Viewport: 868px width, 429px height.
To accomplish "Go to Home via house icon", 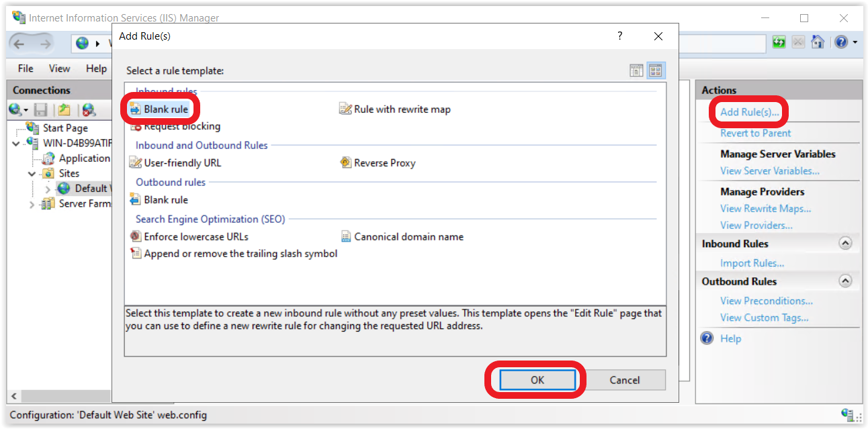I will click(x=817, y=42).
